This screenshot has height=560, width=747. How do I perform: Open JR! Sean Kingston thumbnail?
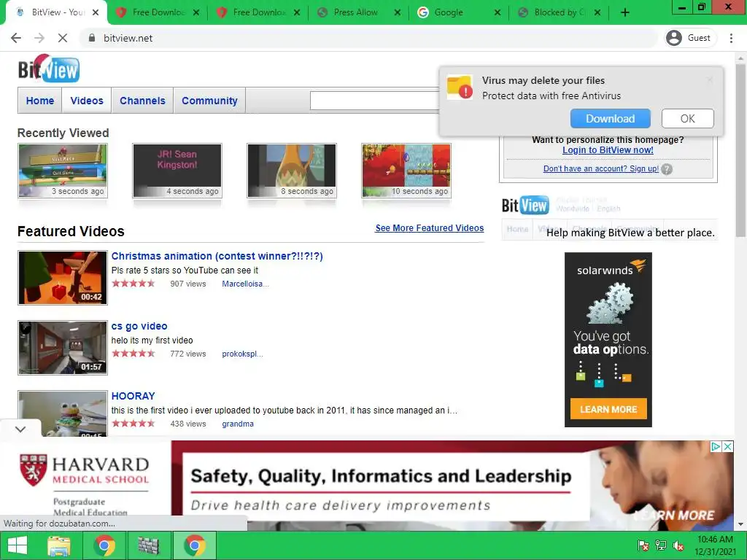click(x=177, y=171)
